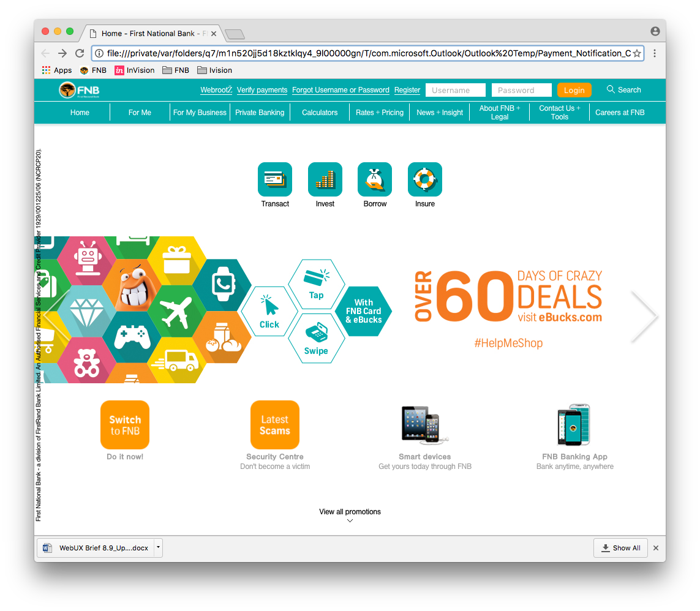View site information icon in address bar
The image size is (700, 611).
point(99,53)
